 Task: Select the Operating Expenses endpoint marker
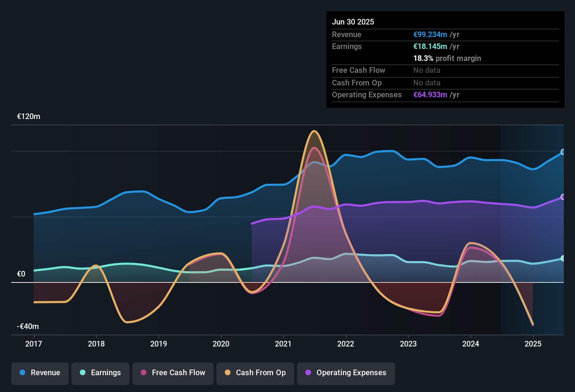point(563,197)
